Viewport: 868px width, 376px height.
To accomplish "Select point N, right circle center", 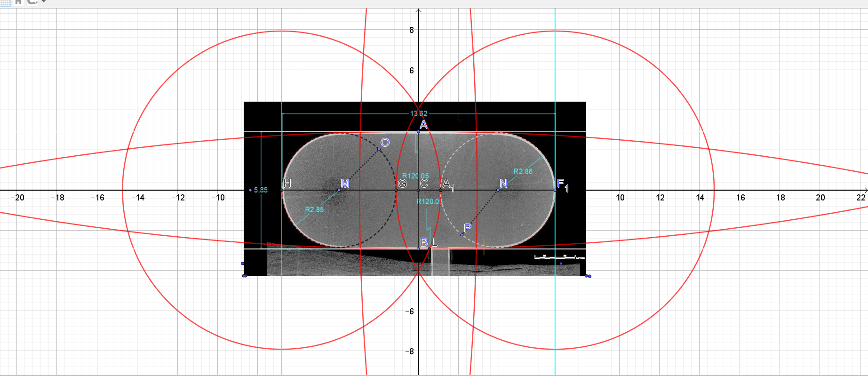I will coord(498,190).
